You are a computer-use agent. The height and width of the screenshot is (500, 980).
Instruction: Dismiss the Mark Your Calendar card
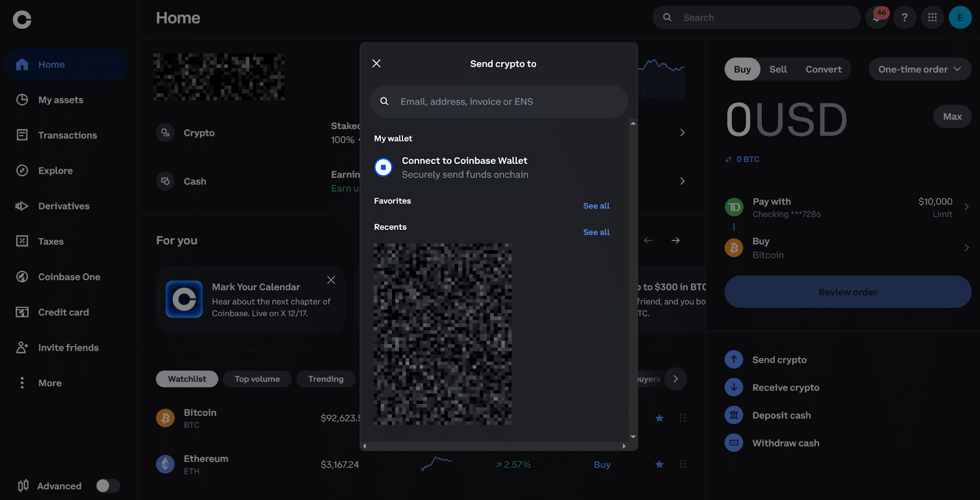(x=331, y=280)
